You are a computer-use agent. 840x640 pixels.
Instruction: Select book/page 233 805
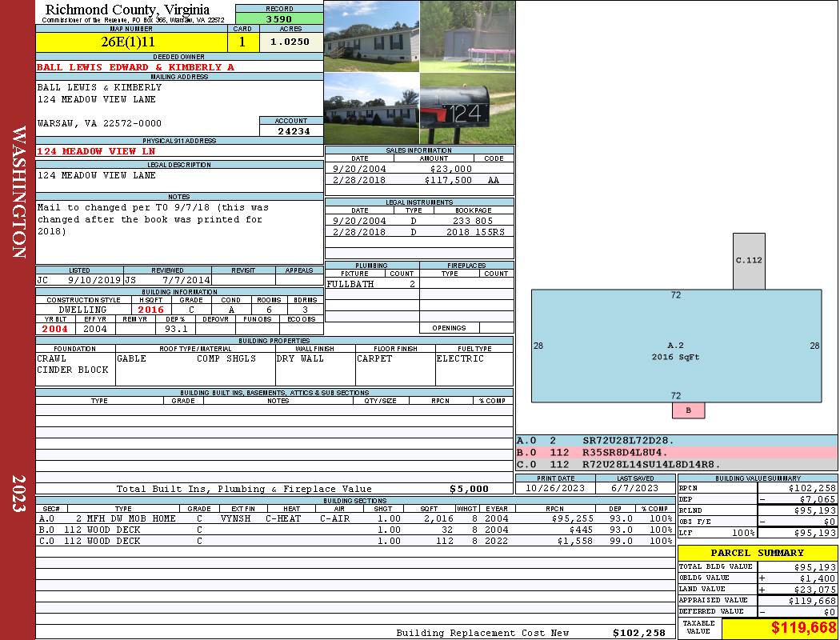[x=473, y=221]
